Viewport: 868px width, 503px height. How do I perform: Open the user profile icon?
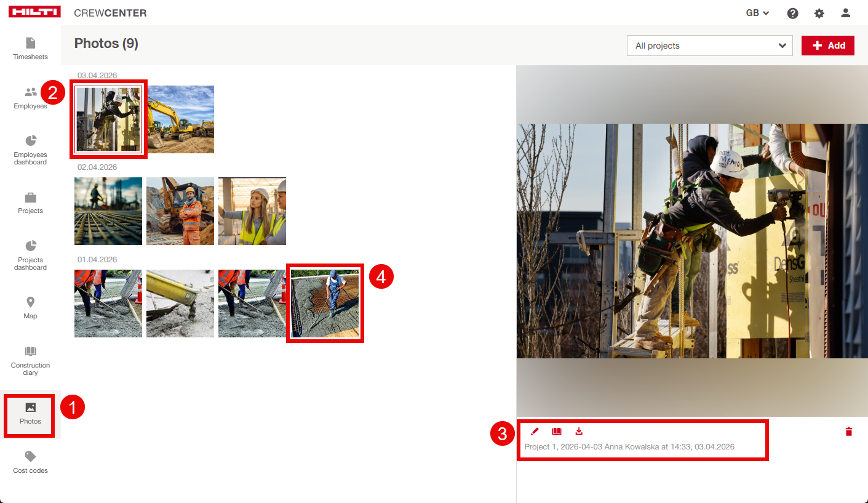(845, 13)
